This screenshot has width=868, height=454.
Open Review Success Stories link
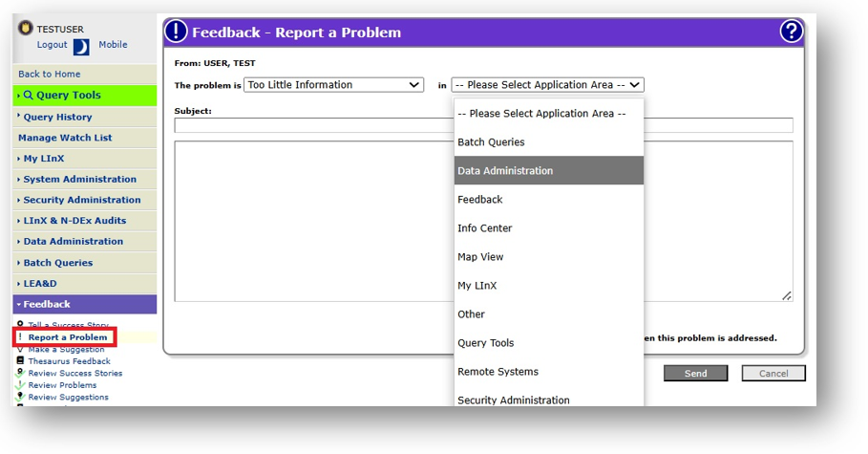(x=75, y=373)
